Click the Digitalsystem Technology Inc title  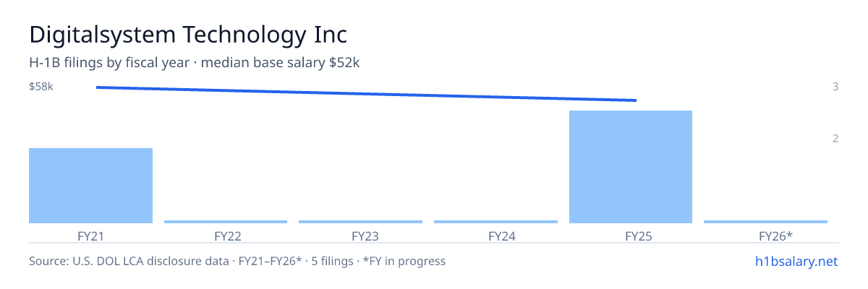click(x=188, y=34)
